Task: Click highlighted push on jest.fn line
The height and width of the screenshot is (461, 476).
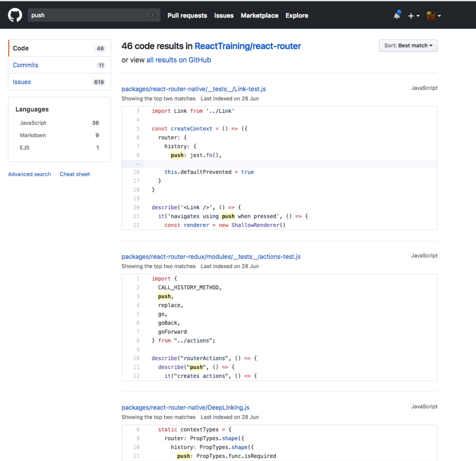Action: (x=177, y=155)
